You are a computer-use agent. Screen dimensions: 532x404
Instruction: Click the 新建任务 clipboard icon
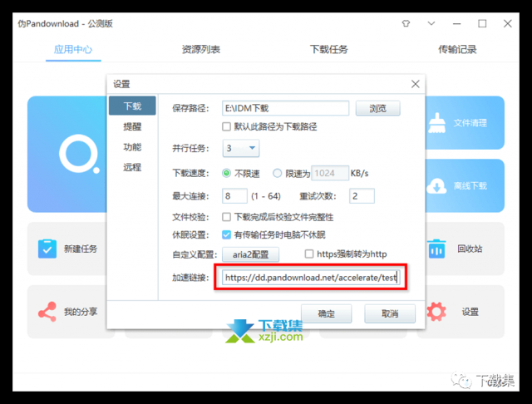point(47,249)
